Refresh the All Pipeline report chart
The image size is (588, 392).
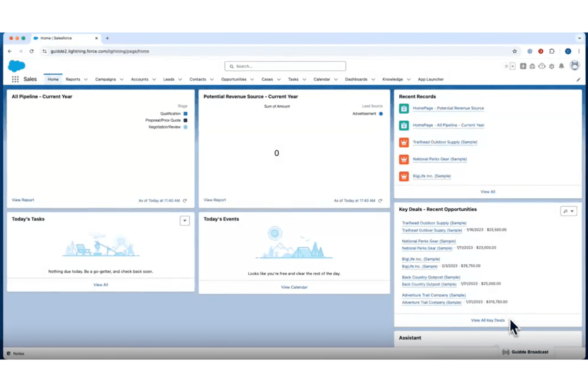click(x=185, y=201)
